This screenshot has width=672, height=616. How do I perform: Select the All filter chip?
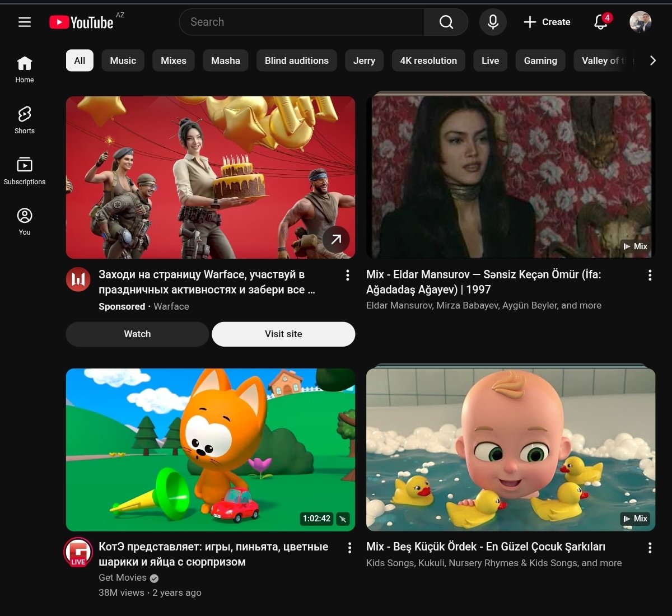pos(80,60)
